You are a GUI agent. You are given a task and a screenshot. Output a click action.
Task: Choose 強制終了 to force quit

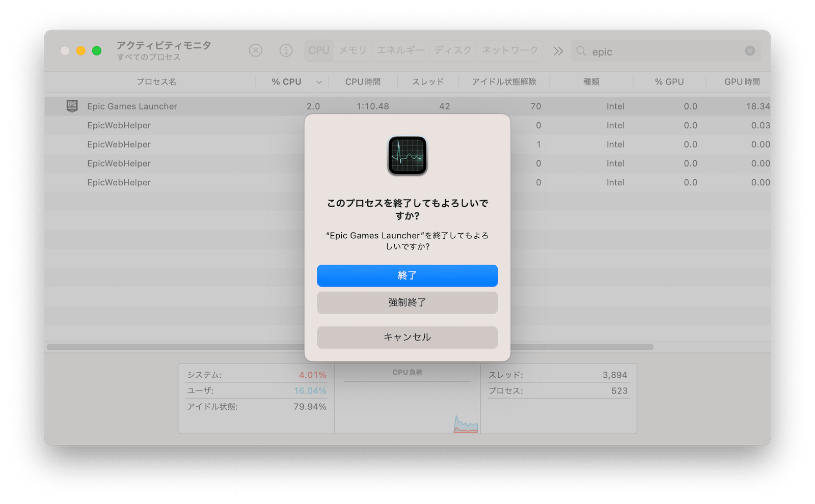point(407,302)
